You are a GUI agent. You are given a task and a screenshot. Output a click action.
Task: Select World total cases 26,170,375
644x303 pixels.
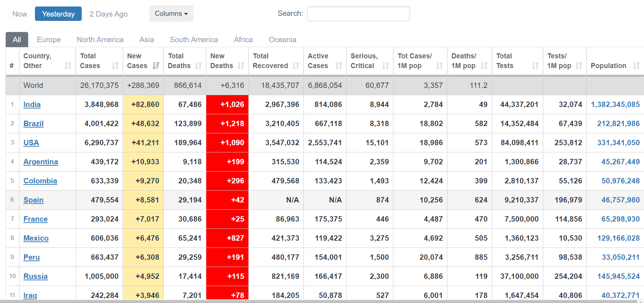point(99,85)
